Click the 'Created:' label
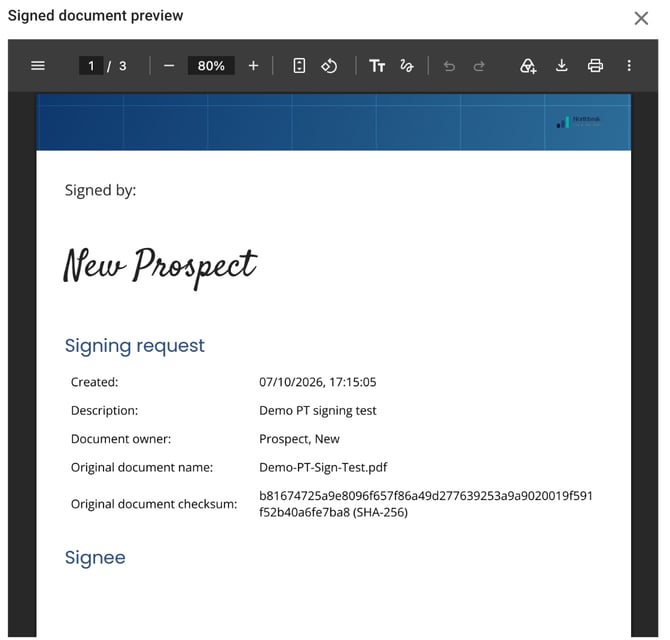This screenshot has width=670, height=640. click(x=94, y=382)
